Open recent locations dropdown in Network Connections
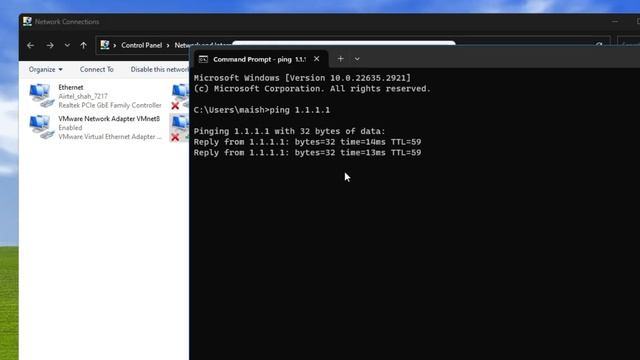Image resolution: width=640 pixels, height=360 pixels. click(67, 45)
